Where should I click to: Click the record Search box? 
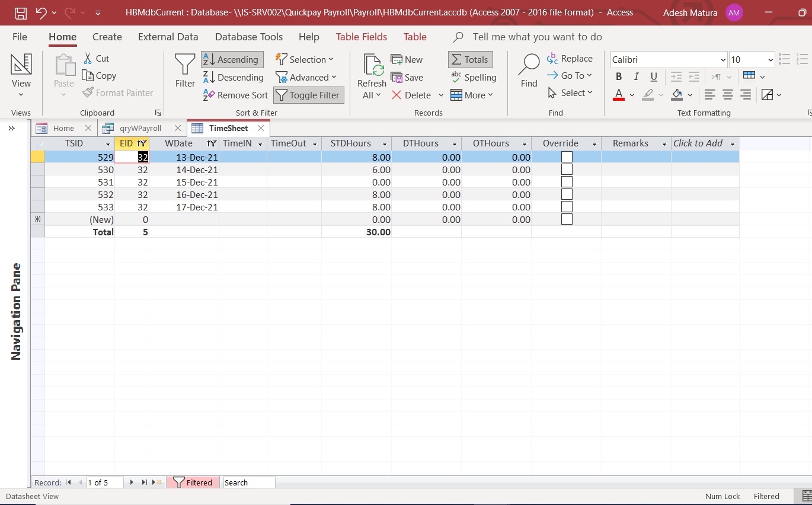tap(249, 482)
